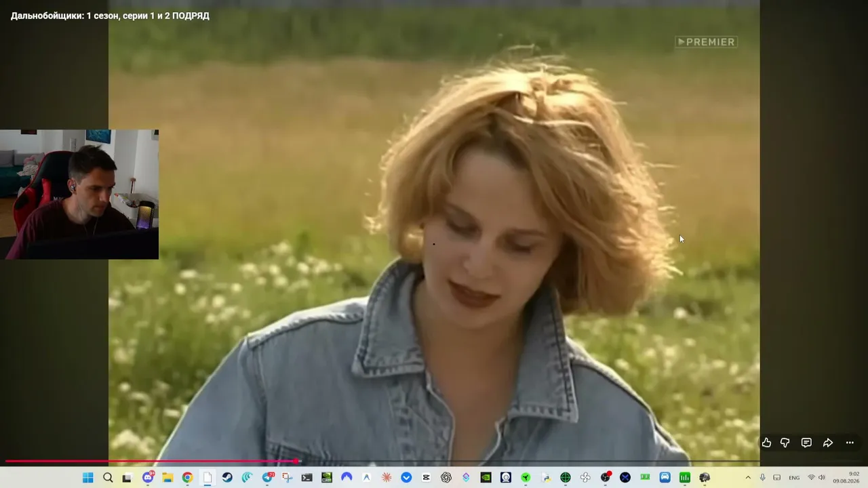Open network settings via Wi-Fi icon

811,478
